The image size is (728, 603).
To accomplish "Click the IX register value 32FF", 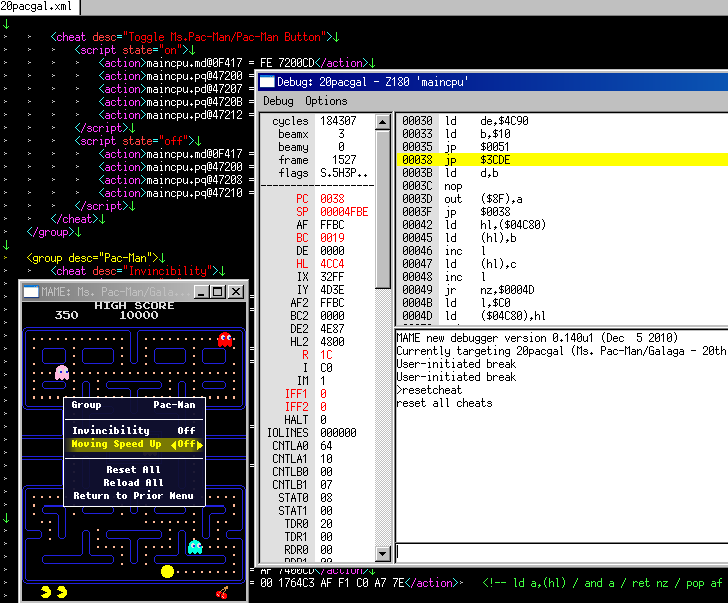I will click(332, 277).
